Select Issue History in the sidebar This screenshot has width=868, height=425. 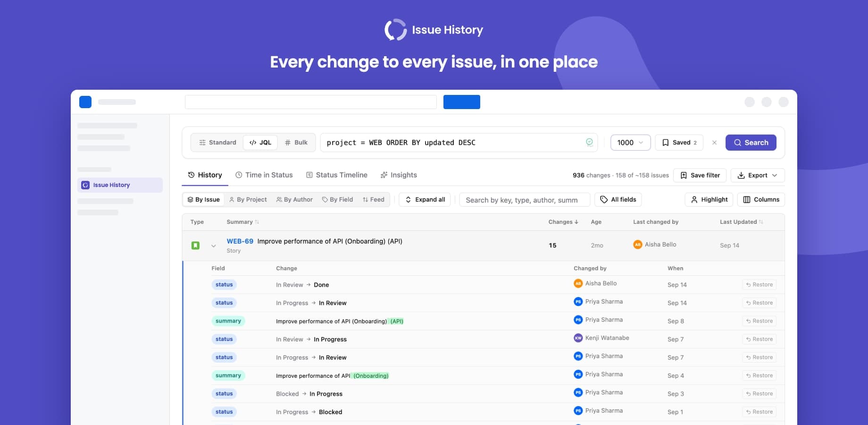pos(120,185)
